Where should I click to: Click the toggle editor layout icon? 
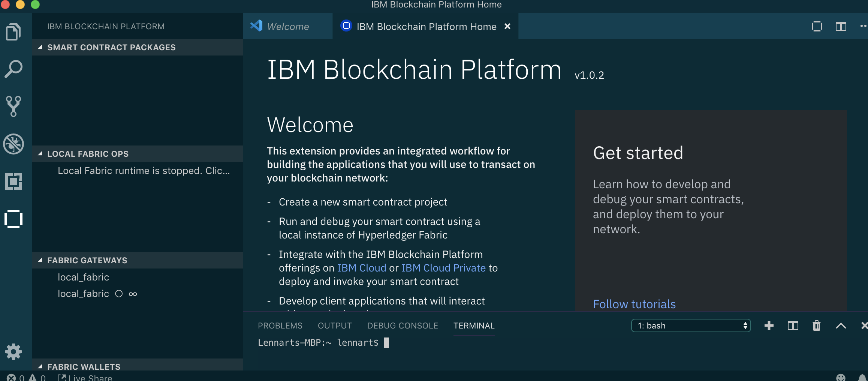(817, 26)
